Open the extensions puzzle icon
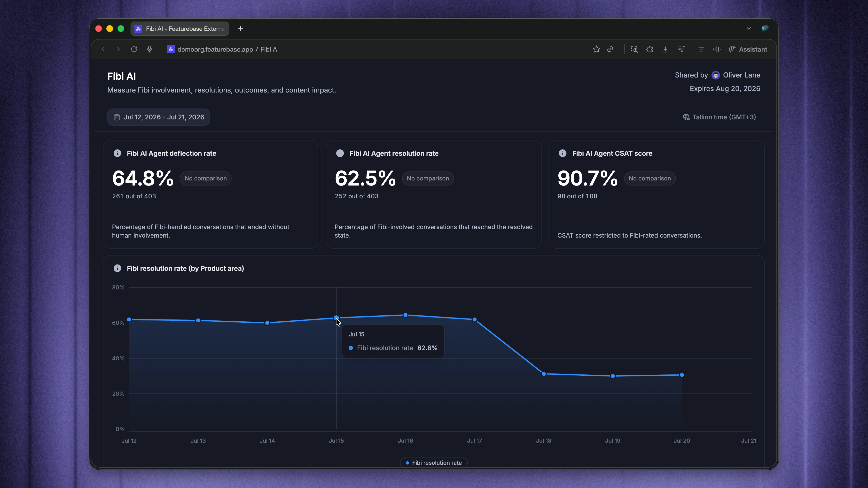The width and height of the screenshot is (868, 488). [650, 49]
